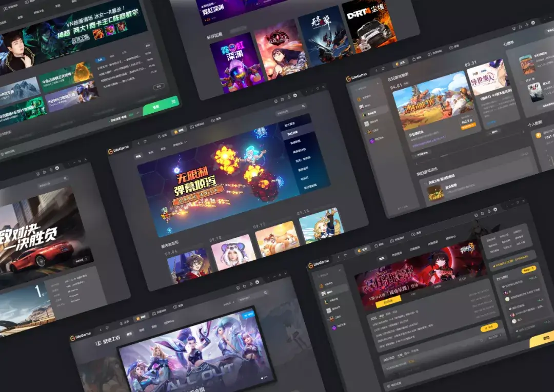This screenshot has height=392, width=554.
Task: Launch the game with yellow 启动 button
Action: click(x=543, y=339)
